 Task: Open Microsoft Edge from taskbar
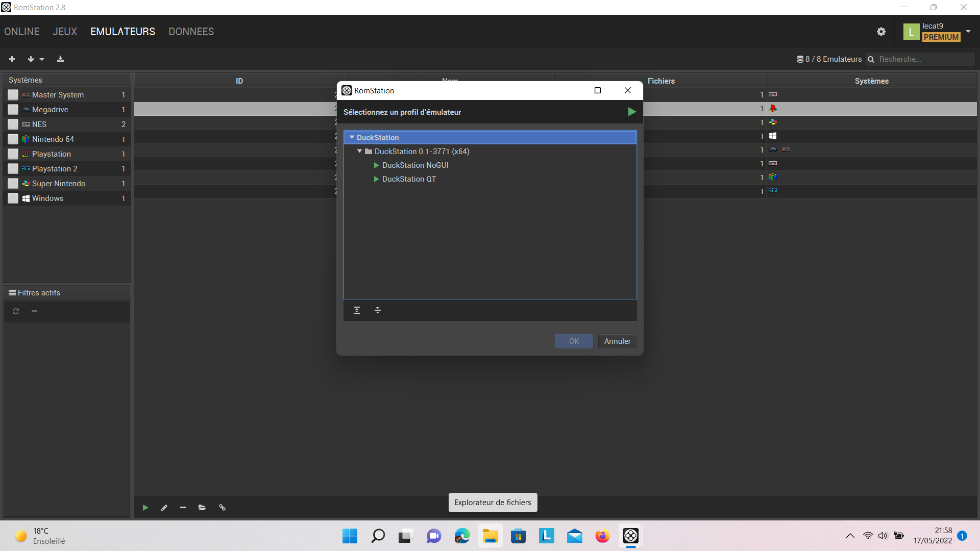point(462,536)
